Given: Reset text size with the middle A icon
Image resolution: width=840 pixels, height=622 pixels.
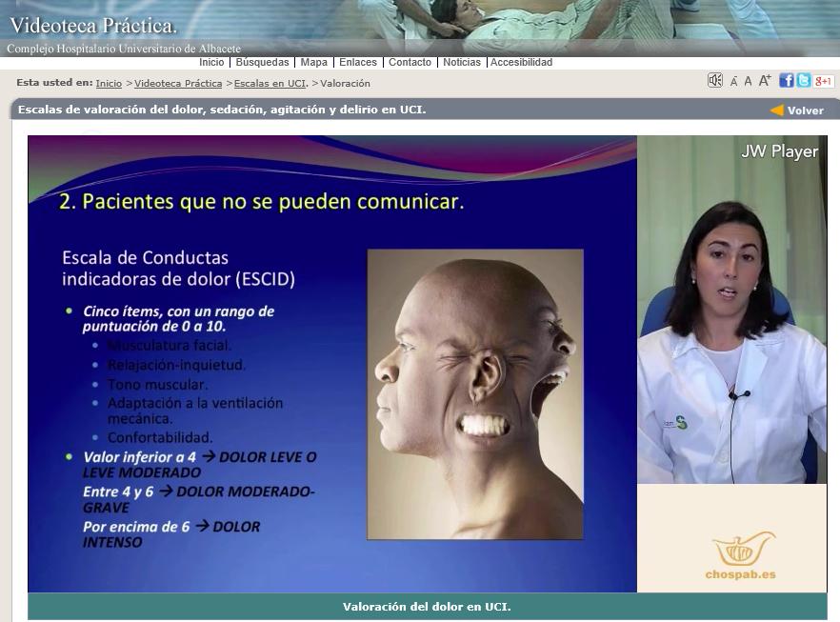Looking at the screenshot, I should point(748,82).
